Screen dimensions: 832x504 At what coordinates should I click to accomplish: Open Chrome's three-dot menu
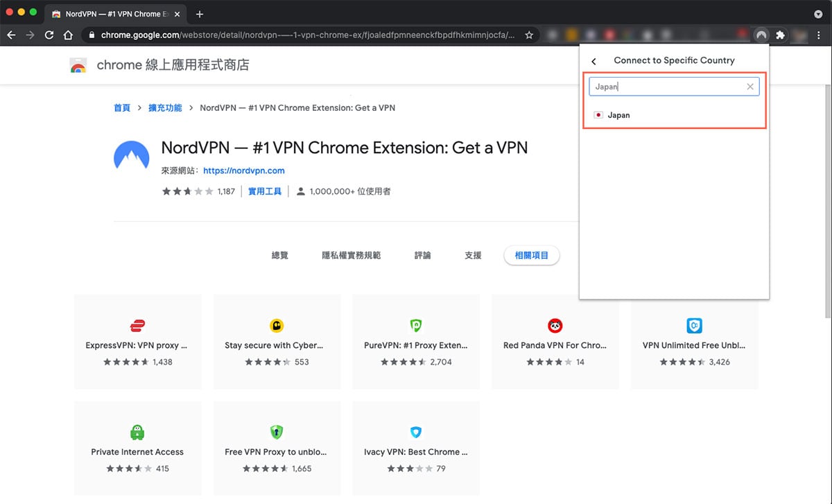pos(819,35)
